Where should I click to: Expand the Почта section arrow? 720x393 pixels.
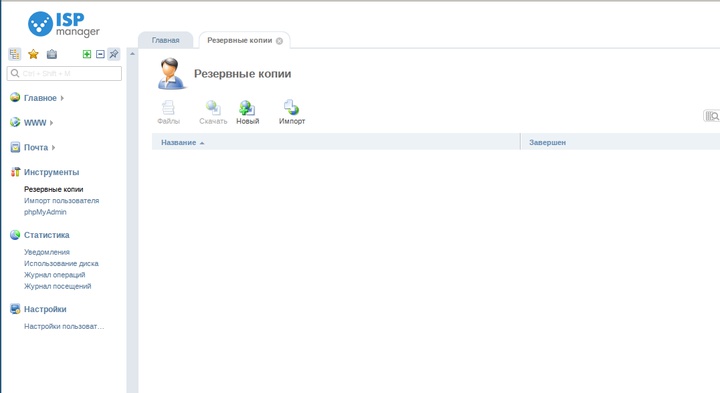[x=53, y=147]
